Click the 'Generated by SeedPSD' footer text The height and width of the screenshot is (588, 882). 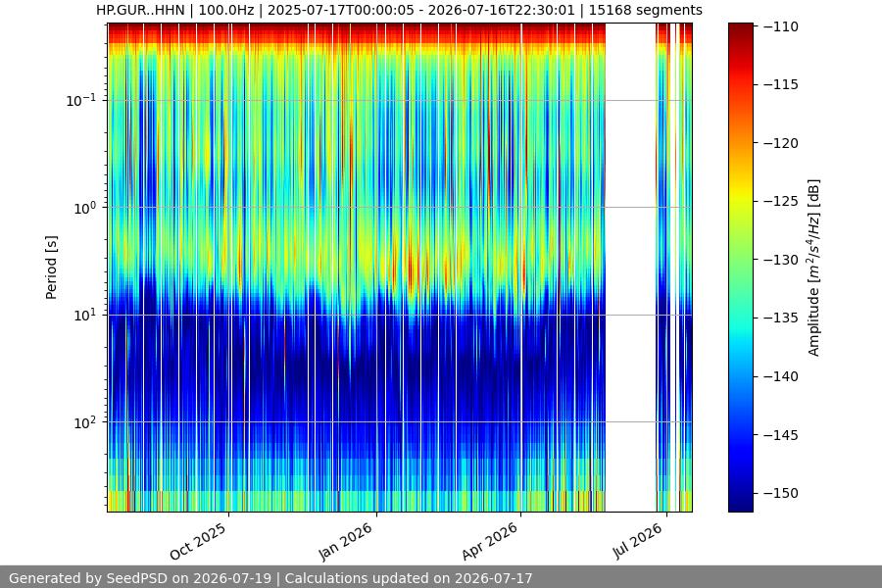point(270,578)
